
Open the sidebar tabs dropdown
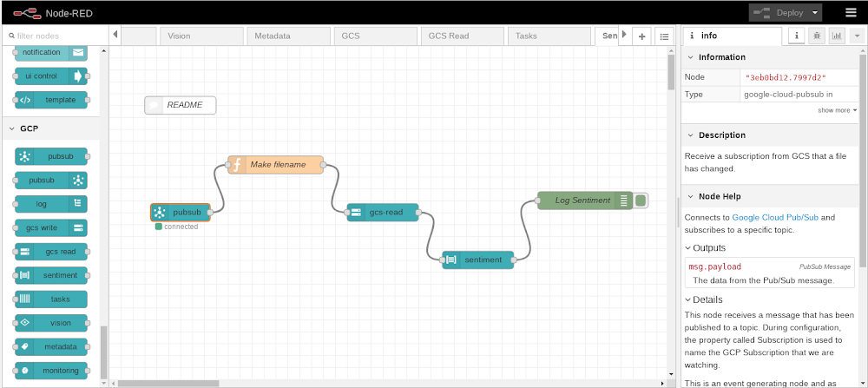point(857,36)
